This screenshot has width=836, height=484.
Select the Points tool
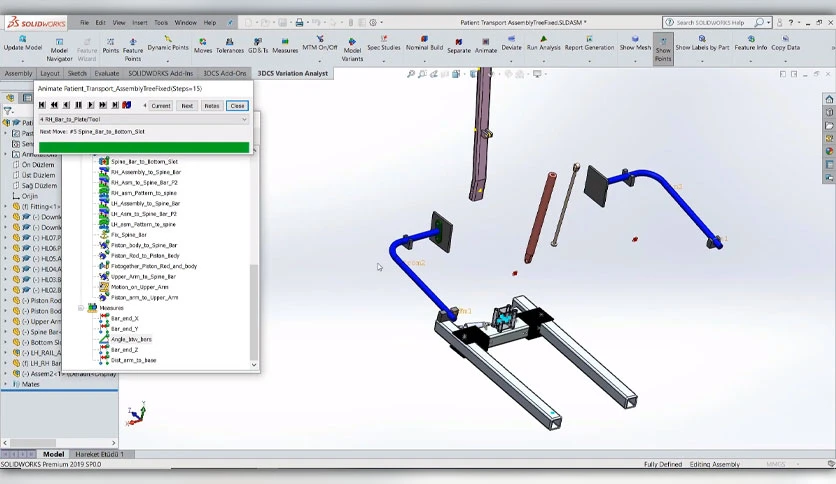110,46
